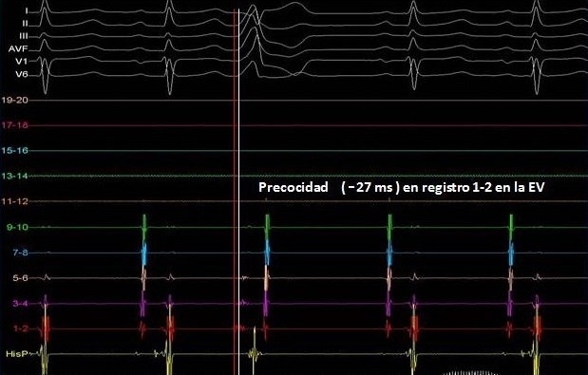Image resolution: width=588 pixels, height=375 pixels.
Task: Click the purple 3-4 channel label
Action: [x=20, y=304]
